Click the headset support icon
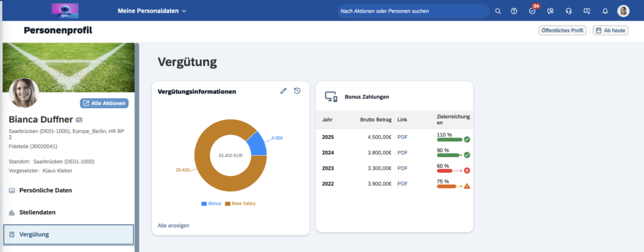This screenshot has width=644, height=252. tap(569, 11)
